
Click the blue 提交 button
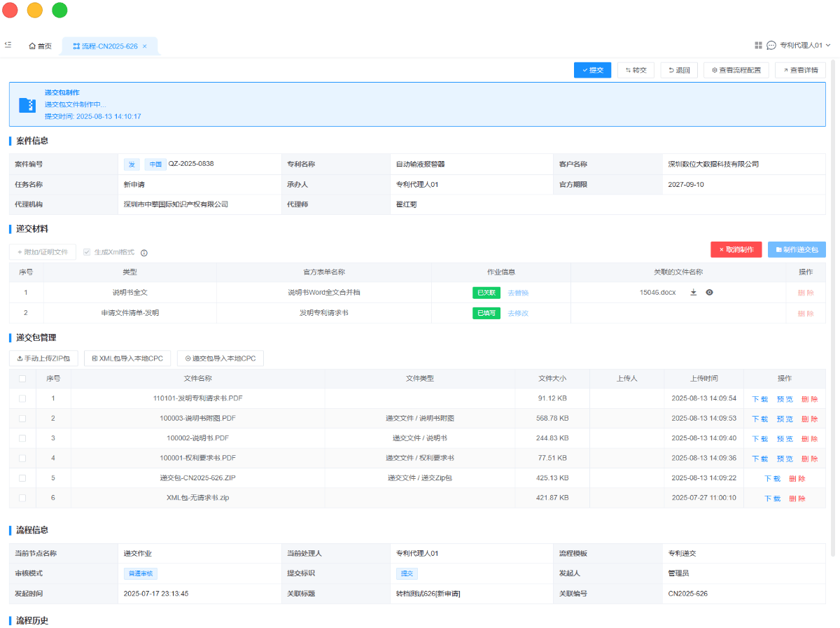tap(592, 70)
